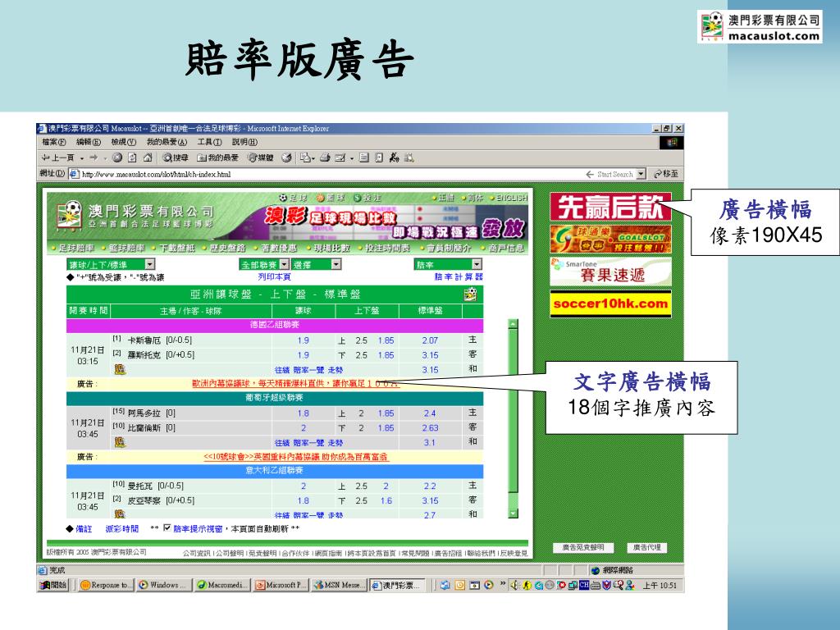Click the 列印本頁 link
Screen dimensions: 840x630
coord(274,277)
